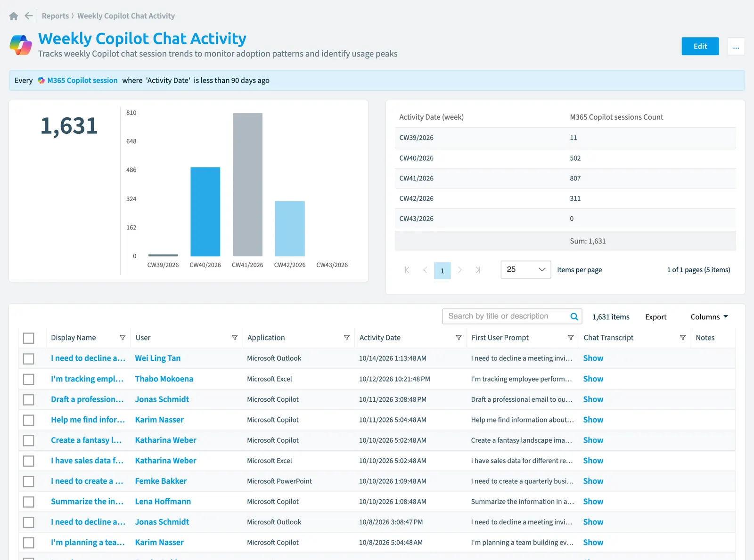
Task: Open the Activity Date column filter
Action: click(459, 338)
